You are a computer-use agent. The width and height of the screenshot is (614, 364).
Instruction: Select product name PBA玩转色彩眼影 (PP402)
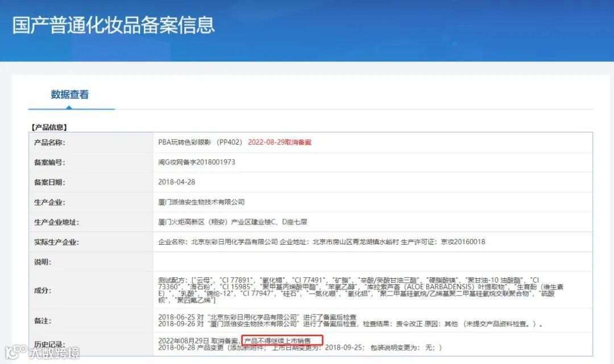coord(201,143)
